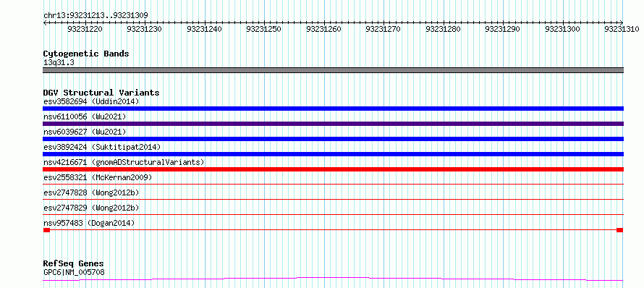Open the Cytogenetic Bands track title
This screenshot has width=644, height=288.
[x=86, y=54]
